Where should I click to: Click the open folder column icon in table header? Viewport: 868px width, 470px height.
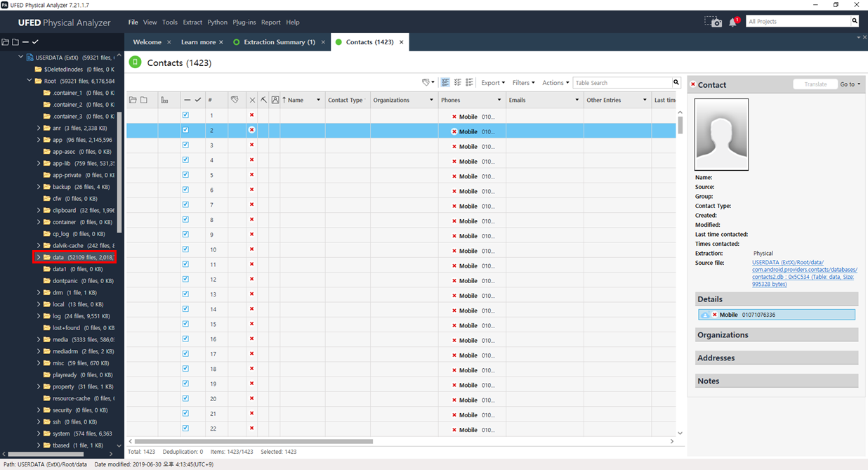(133, 100)
